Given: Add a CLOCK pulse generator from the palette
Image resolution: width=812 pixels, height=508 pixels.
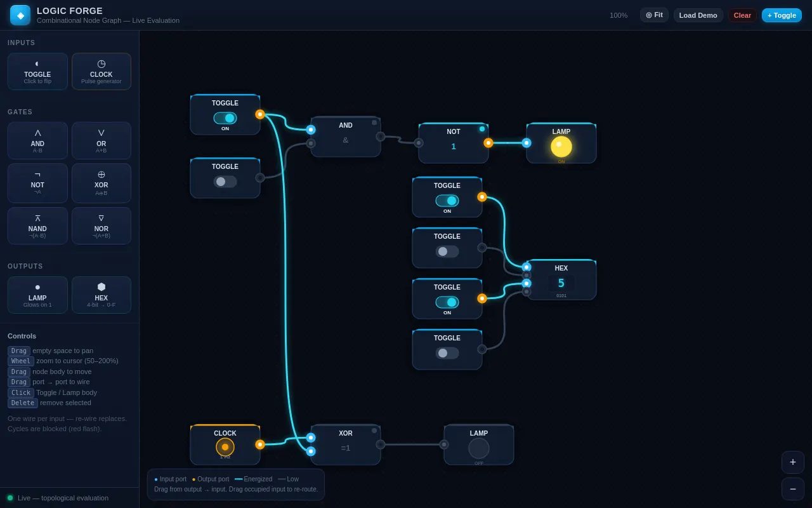Looking at the screenshot, I should click(101, 71).
